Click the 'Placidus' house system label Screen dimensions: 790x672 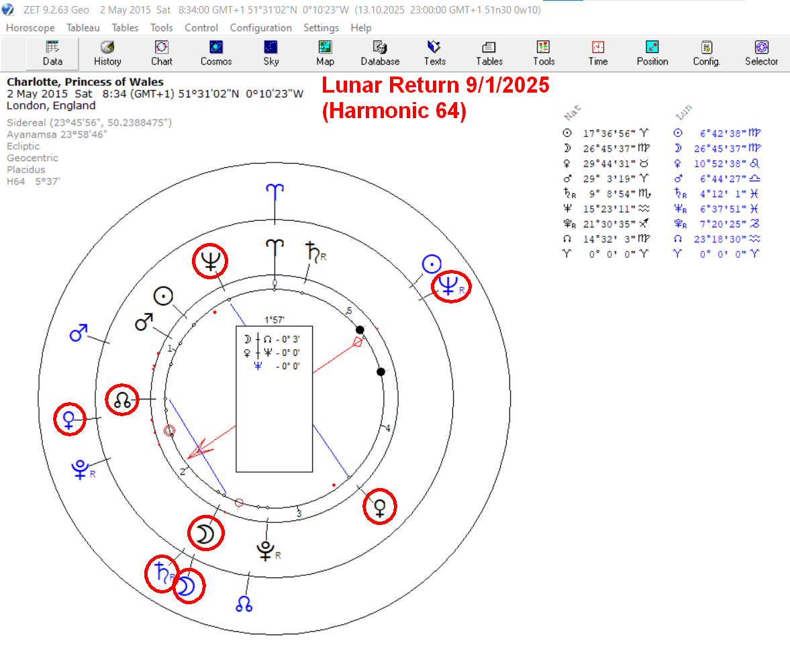(26, 170)
